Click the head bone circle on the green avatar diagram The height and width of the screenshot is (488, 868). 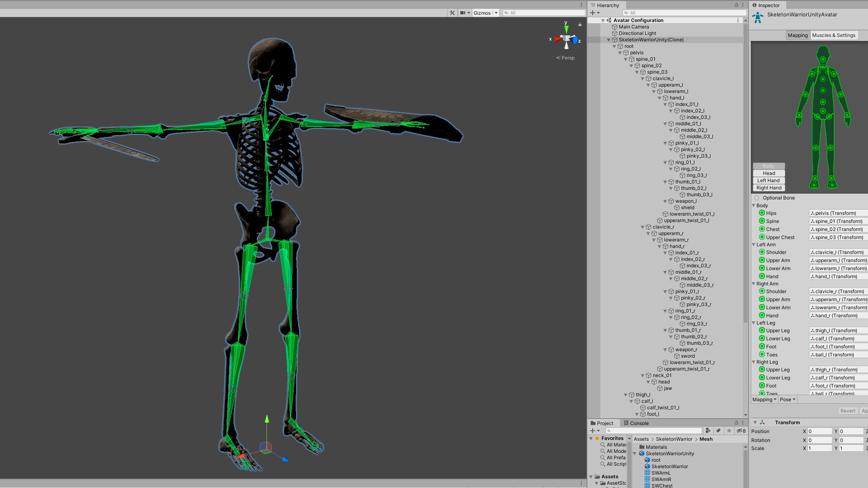pyautogui.click(x=823, y=59)
